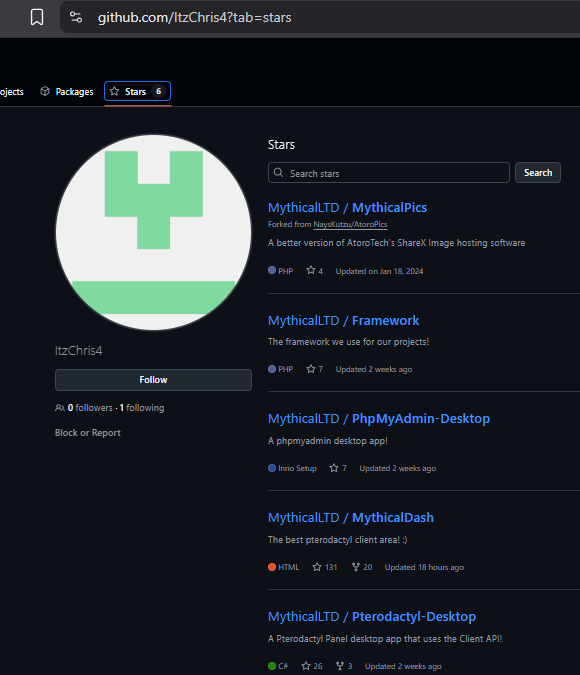Click Inno Setup language dot
This screenshot has width=580, height=675.
pyautogui.click(x=272, y=468)
